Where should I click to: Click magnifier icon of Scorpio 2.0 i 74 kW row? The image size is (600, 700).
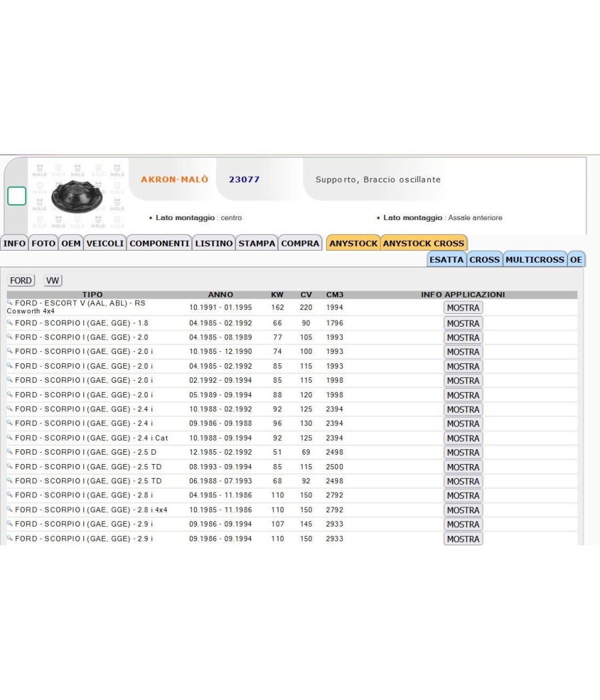(x=10, y=351)
